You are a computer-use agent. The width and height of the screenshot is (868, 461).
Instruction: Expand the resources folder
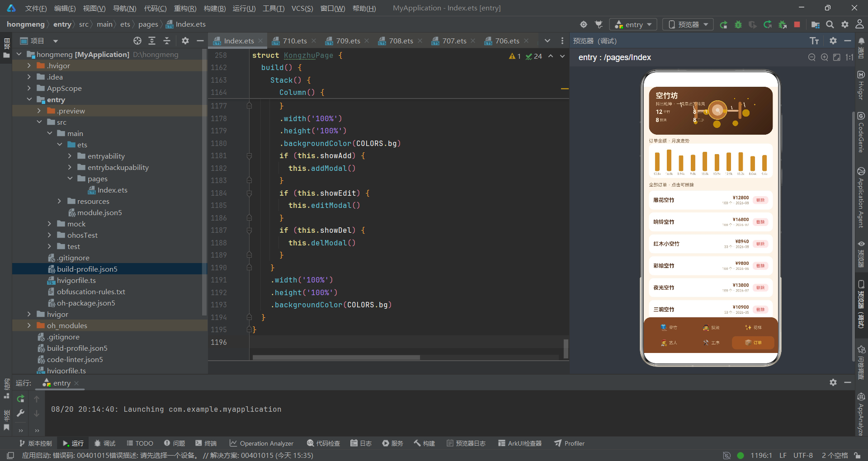pyautogui.click(x=59, y=201)
